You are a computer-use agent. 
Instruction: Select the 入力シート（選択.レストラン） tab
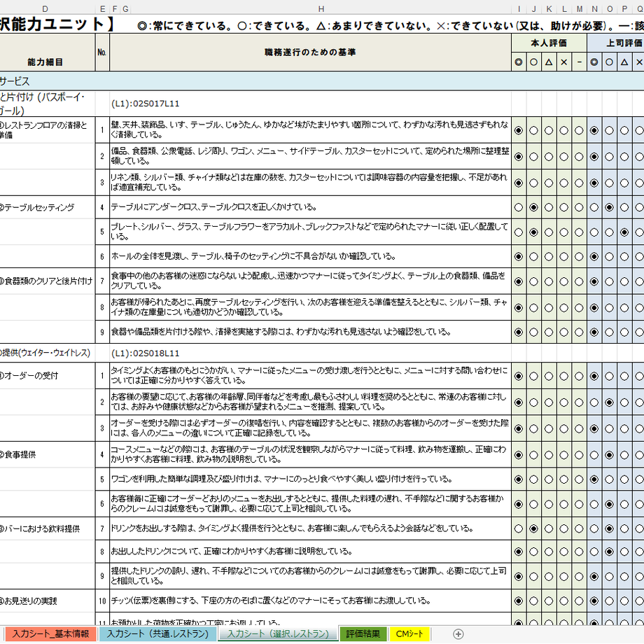click(x=279, y=633)
